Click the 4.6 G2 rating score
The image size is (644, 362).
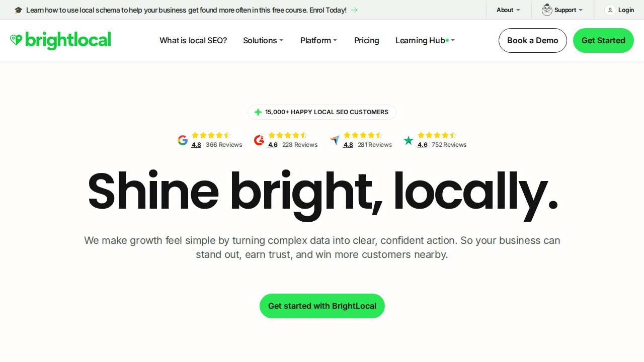coord(273,145)
